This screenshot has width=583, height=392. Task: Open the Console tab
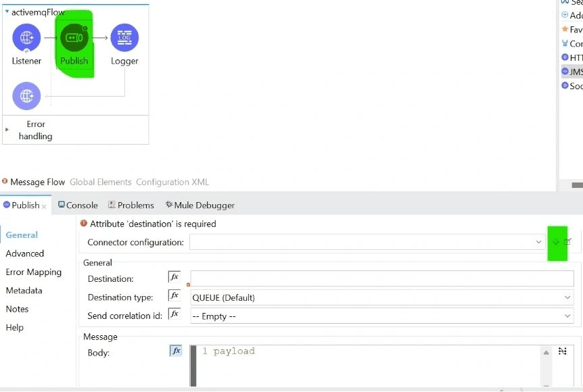[77, 205]
